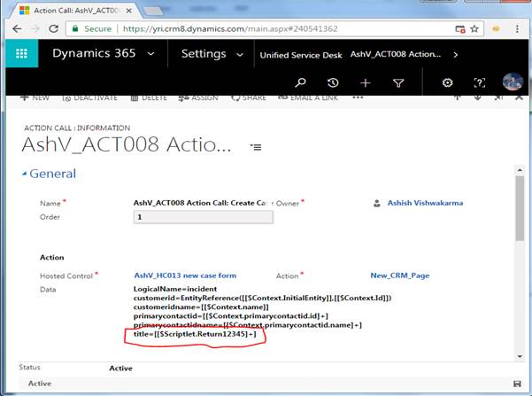Click Data line 'customeridname=[[$Context.name]]'
532x396 pixels.
point(201,307)
